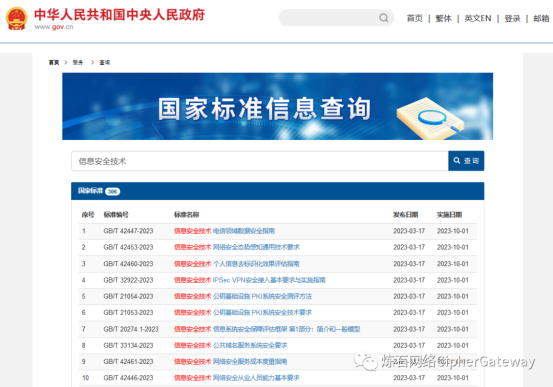Go to 首页 breadcrumb

[x=54, y=62]
